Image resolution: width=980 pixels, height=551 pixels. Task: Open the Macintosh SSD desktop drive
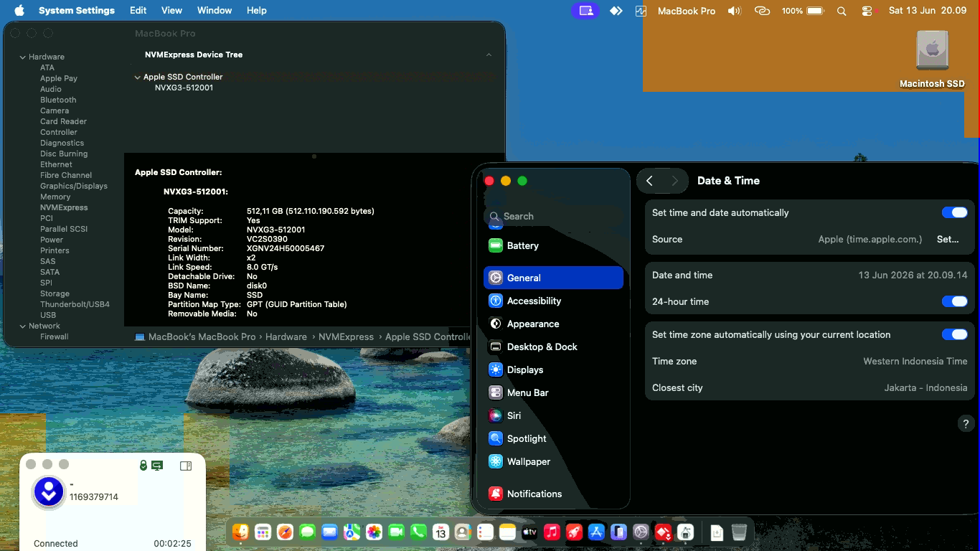(932, 59)
